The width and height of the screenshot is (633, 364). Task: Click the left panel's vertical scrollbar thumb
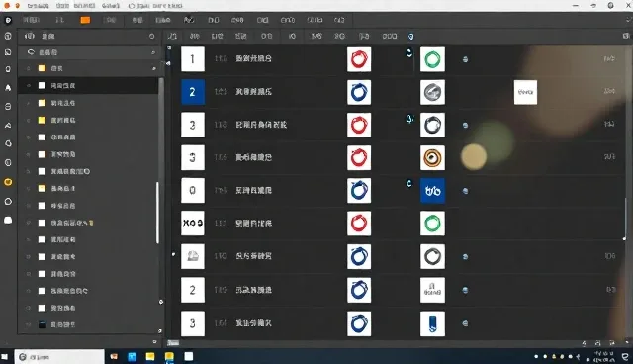pos(157,213)
